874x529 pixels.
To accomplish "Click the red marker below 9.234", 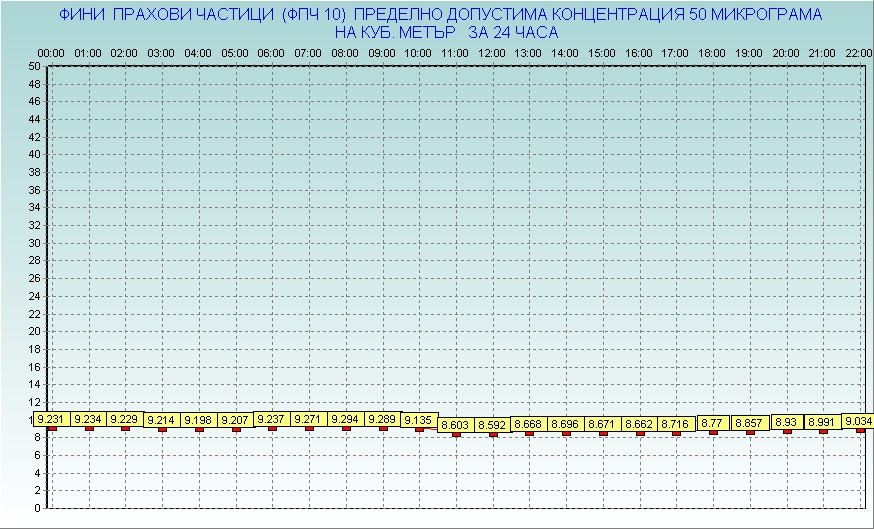I will tap(89, 429).
